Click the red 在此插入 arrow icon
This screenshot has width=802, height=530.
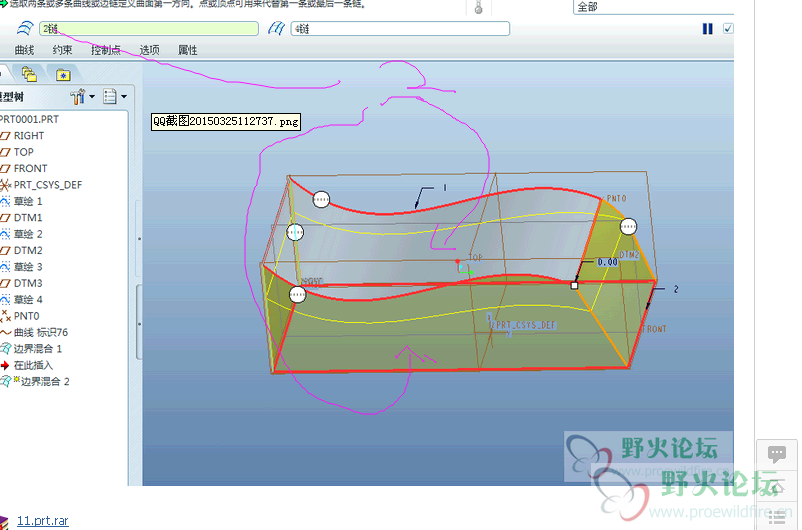5,365
